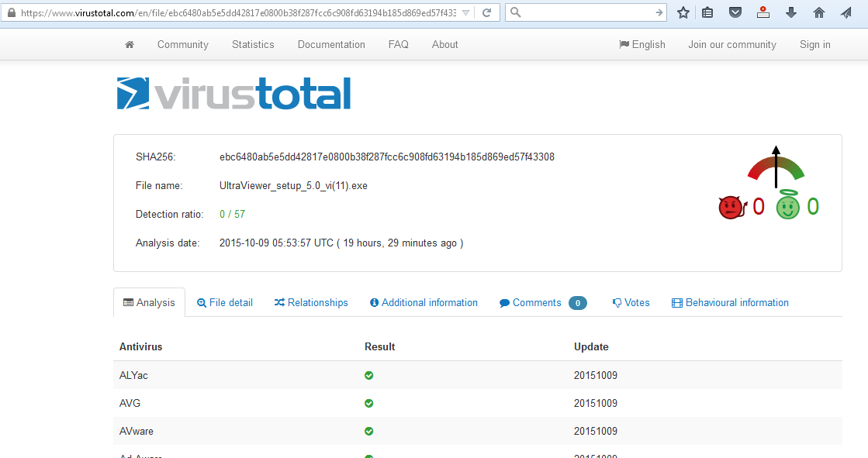Screen dimensions: 868x458
Task: Vote malicious with red devil icon
Action: click(731, 208)
